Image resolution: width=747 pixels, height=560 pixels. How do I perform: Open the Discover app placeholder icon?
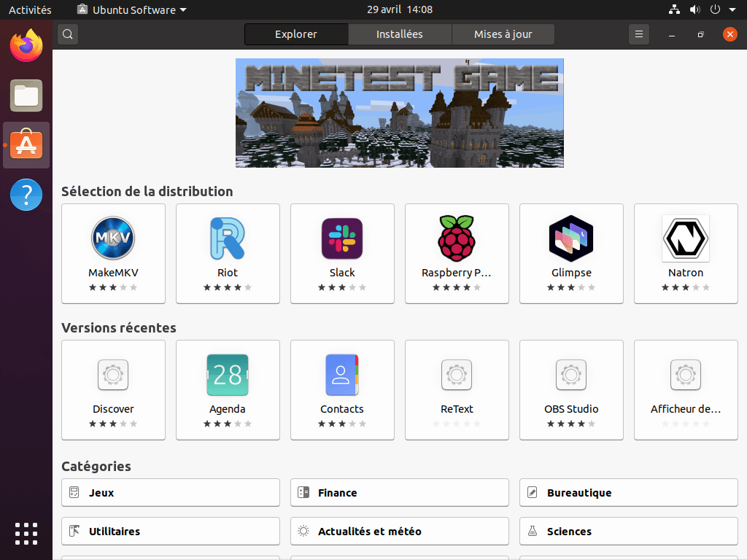pos(113,375)
